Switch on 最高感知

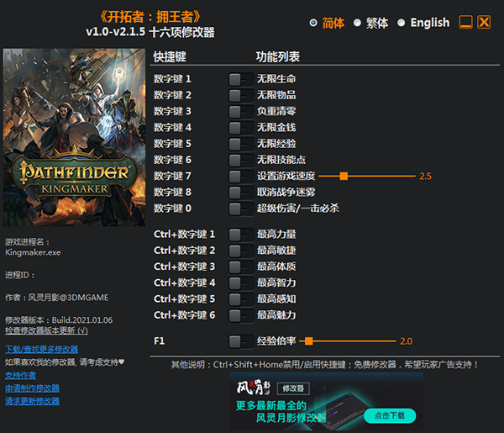(x=241, y=299)
